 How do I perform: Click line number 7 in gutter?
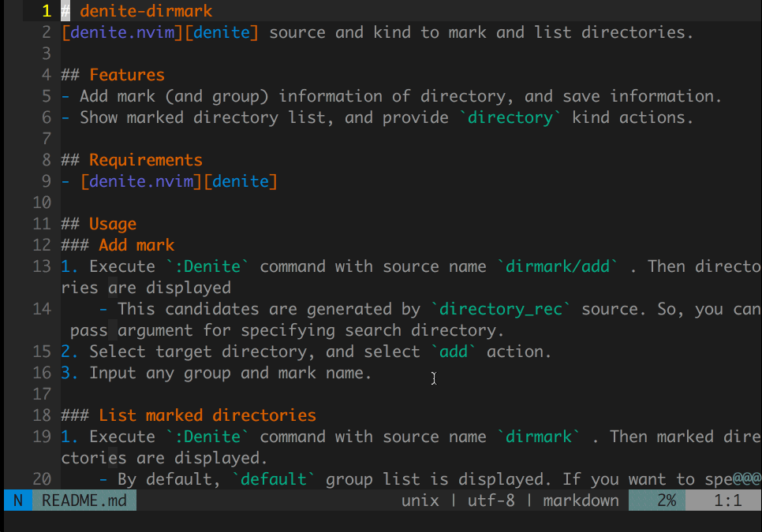[x=47, y=139]
